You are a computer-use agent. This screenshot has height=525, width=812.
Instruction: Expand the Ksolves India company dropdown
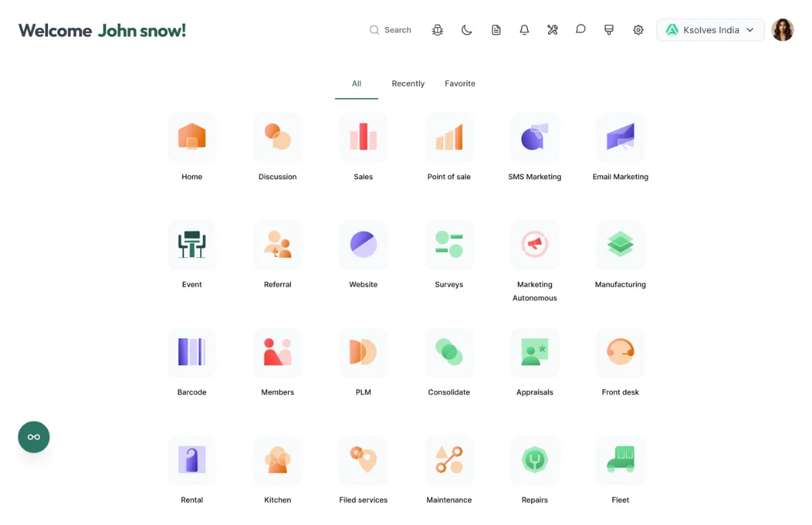(x=710, y=30)
